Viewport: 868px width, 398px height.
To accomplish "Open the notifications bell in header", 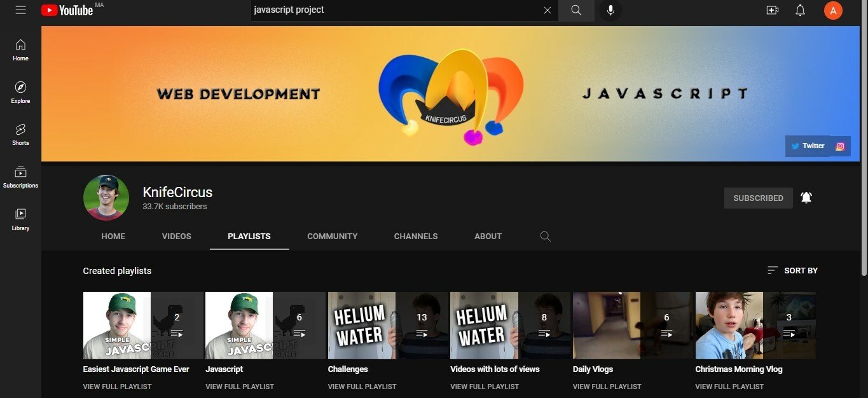I will [x=800, y=10].
